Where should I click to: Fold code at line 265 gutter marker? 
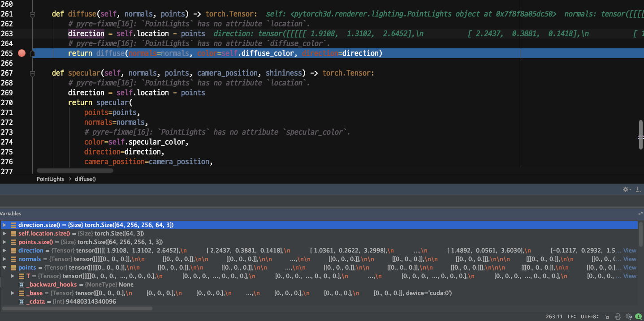(32, 53)
